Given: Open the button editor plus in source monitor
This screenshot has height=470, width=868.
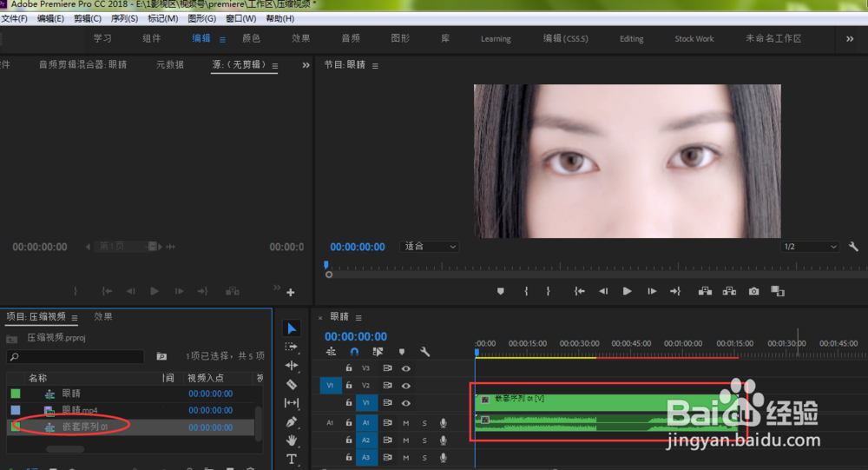Looking at the screenshot, I should (x=291, y=292).
